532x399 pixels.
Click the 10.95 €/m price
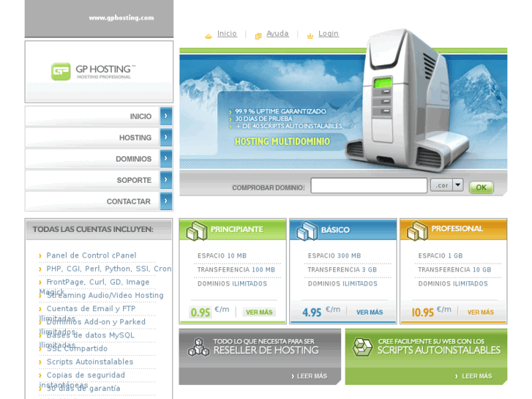click(431, 311)
